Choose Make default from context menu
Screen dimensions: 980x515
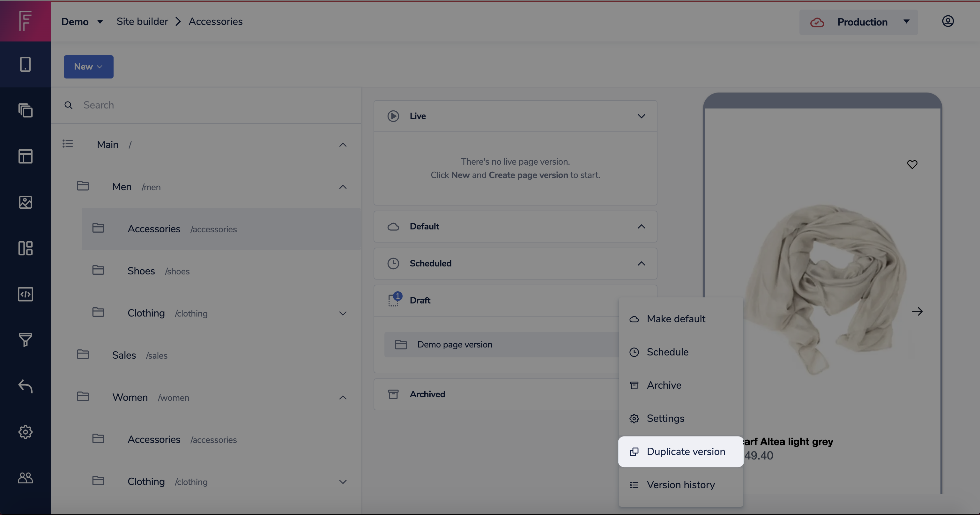coord(681,319)
